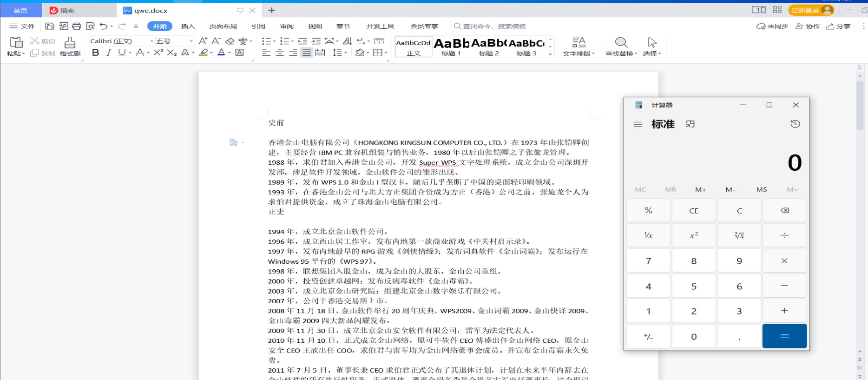Click the font color A button
This screenshot has width=868, height=380.
(x=221, y=53)
